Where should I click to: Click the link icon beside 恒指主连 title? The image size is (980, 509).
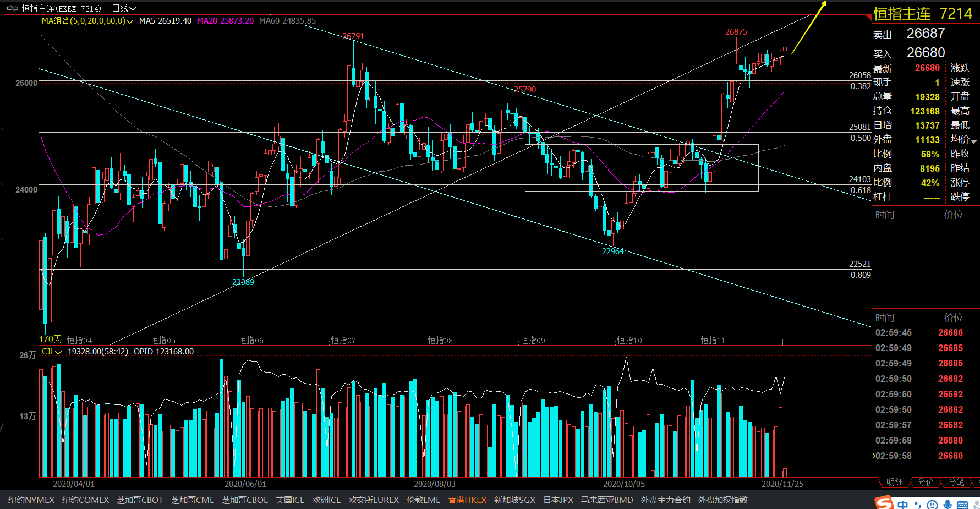click(x=12, y=8)
